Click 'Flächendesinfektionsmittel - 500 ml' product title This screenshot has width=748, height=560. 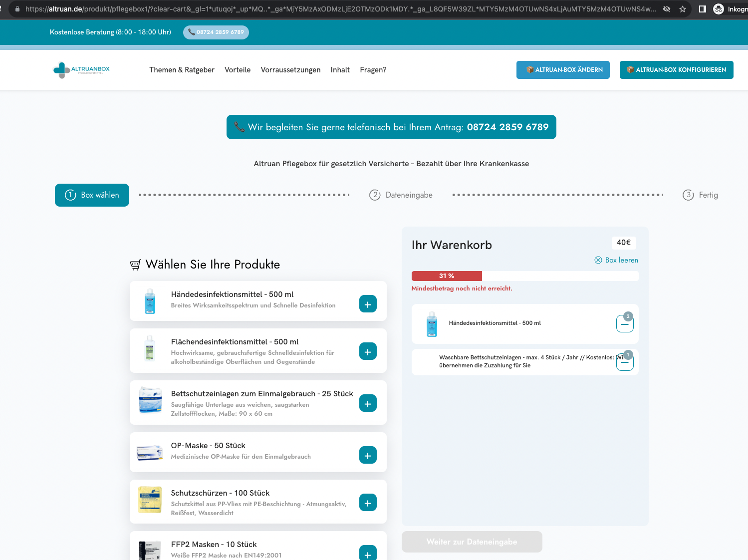click(x=235, y=342)
